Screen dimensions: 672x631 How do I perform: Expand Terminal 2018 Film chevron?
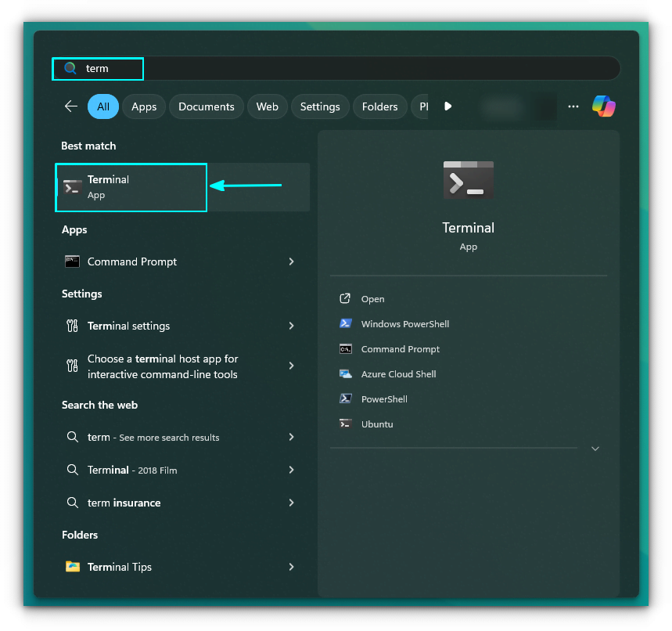point(292,471)
